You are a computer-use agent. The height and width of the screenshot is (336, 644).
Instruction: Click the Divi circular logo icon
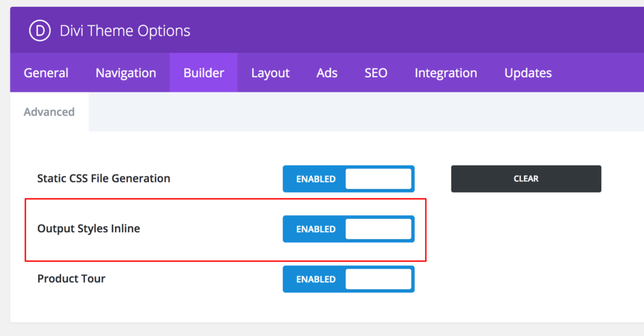[40, 31]
